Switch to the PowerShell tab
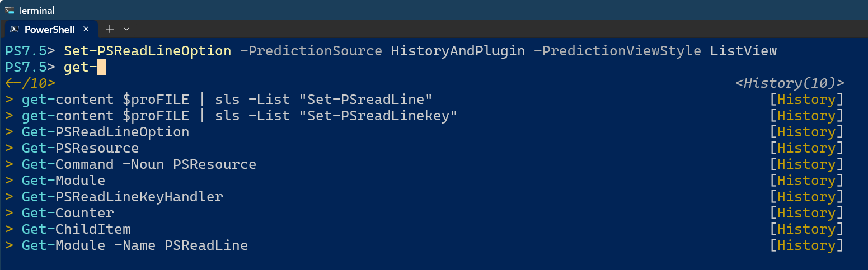 49,29
